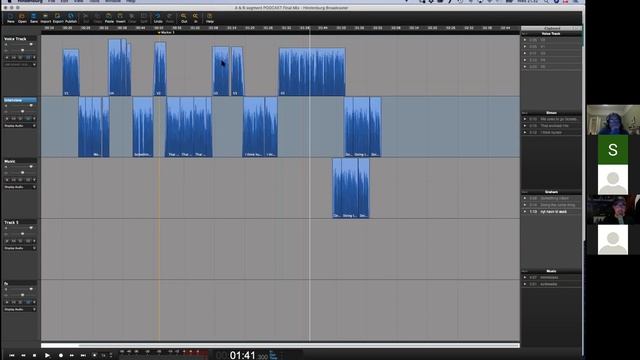640x360 pixels.
Task: Click Marker 1 on the timeline ruler
Action: [166, 32]
